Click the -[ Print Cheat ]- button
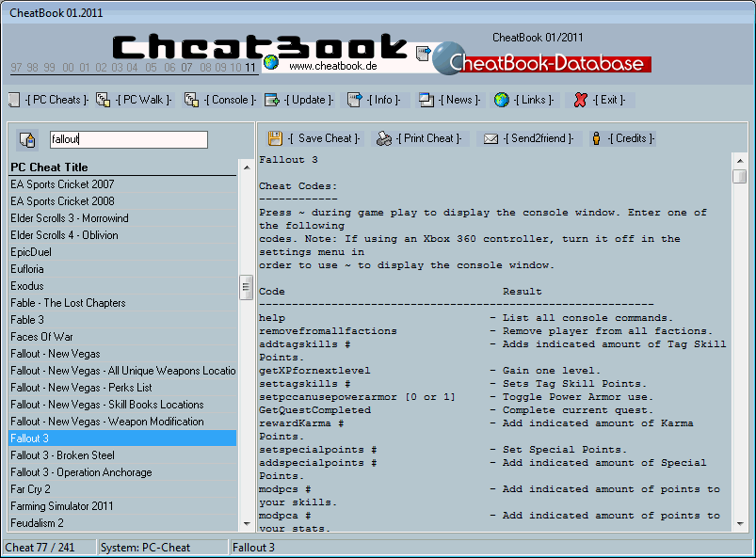This screenshot has height=558, width=756. (429, 138)
